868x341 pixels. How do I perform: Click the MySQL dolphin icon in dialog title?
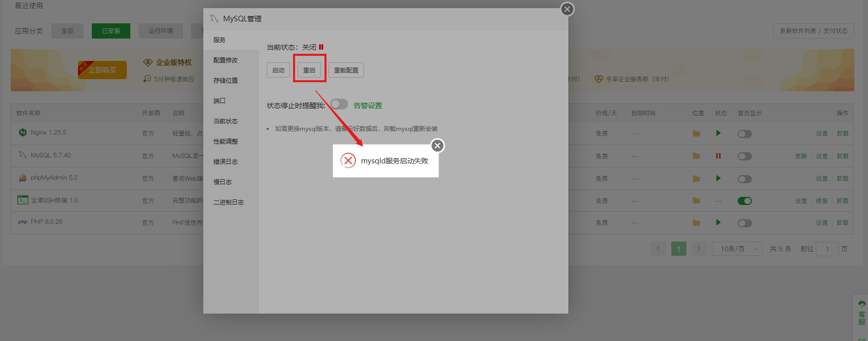point(214,19)
